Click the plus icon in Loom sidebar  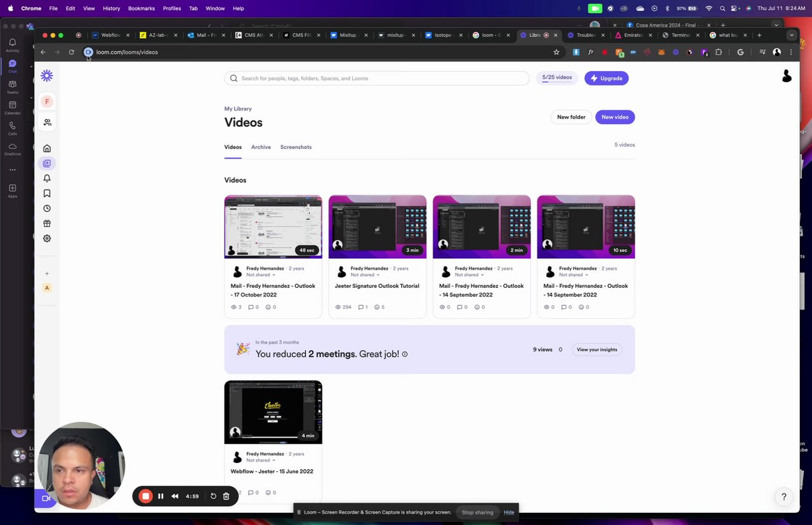pyautogui.click(x=47, y=273)
